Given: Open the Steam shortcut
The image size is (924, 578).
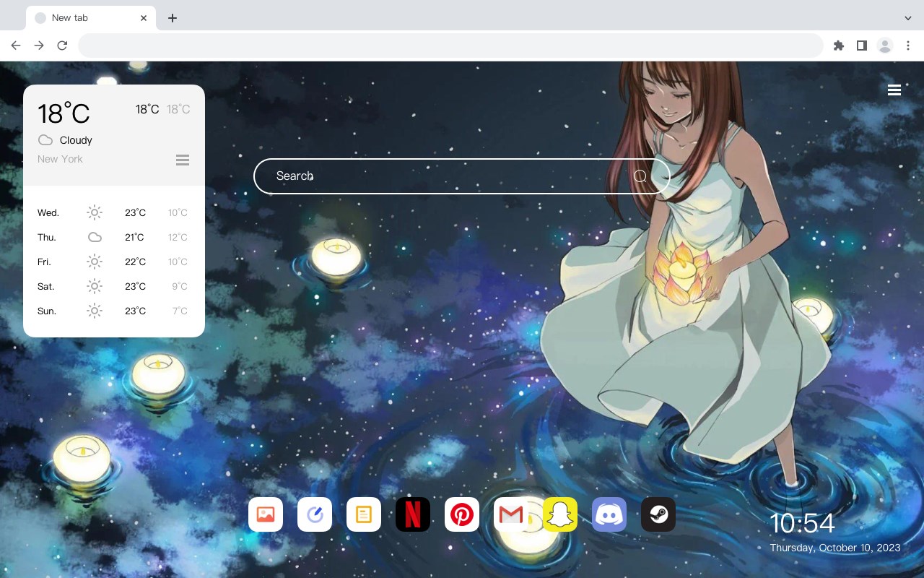Looking at the screenshot, I should click(658, 514).
